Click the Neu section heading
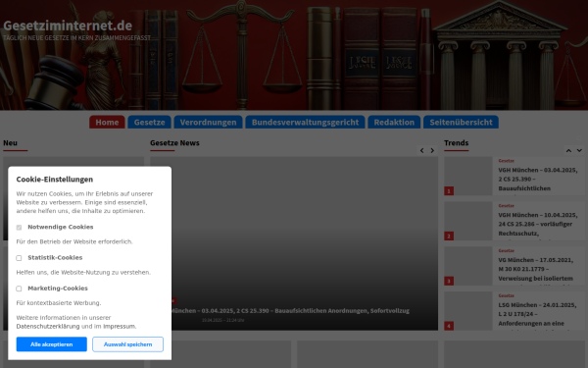This screenshot has width=588, height=368. click(10, 143)
